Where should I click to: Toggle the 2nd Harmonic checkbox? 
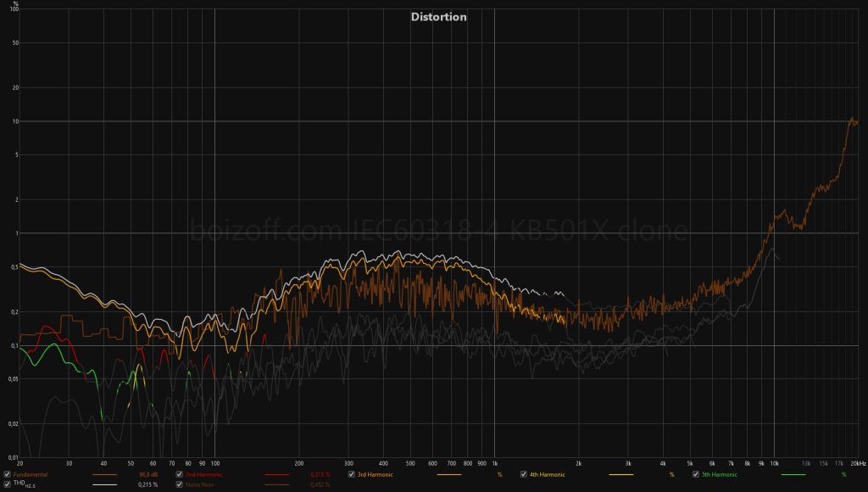coord(180,474)
